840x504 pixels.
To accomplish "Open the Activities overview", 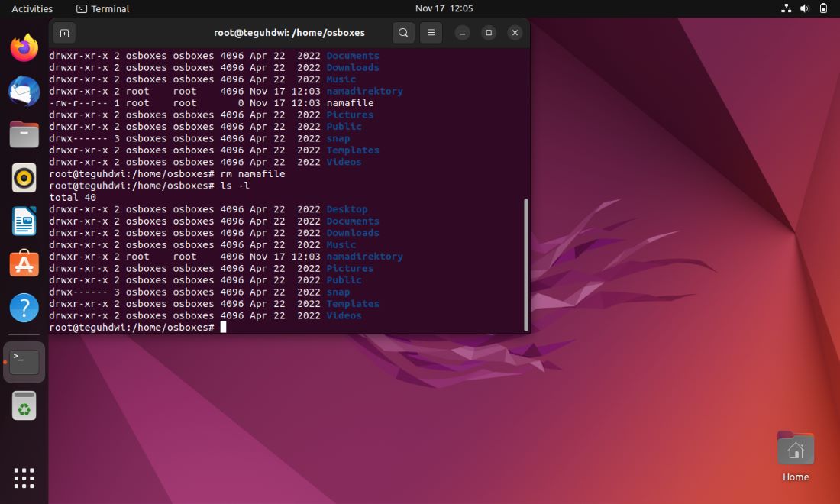I will click(x=32, y=8).
